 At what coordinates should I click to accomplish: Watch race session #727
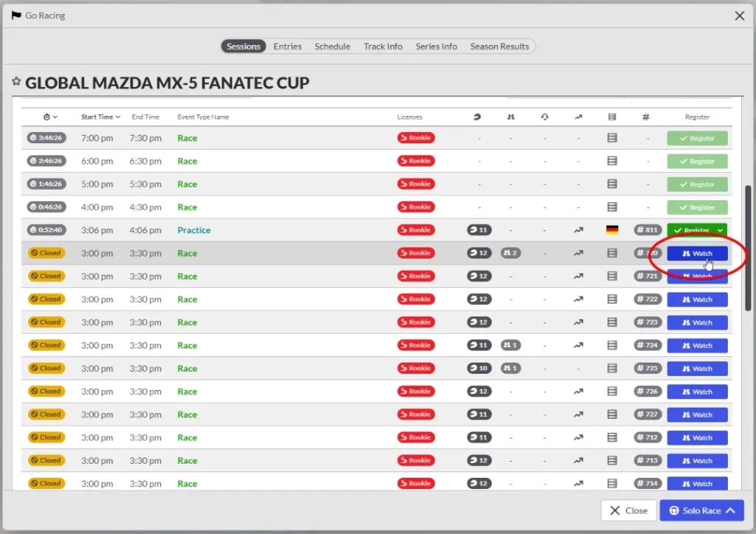tap(697, 414)
